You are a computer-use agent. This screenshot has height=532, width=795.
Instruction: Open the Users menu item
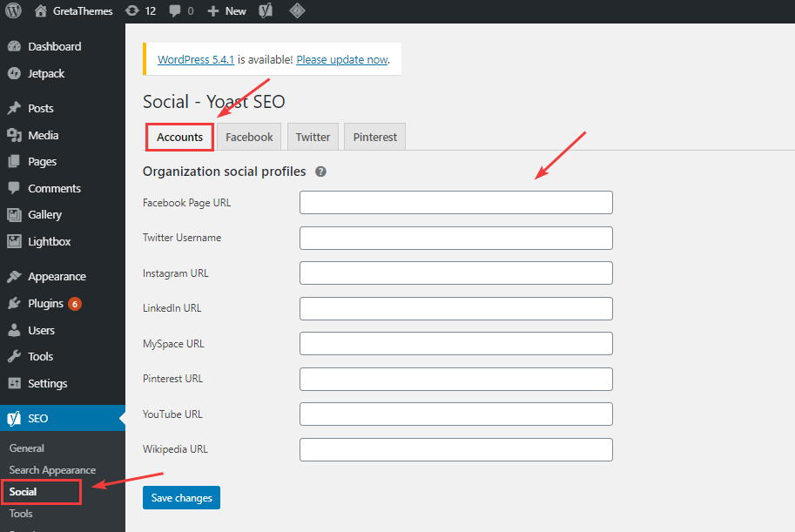(x=41, y=330)
